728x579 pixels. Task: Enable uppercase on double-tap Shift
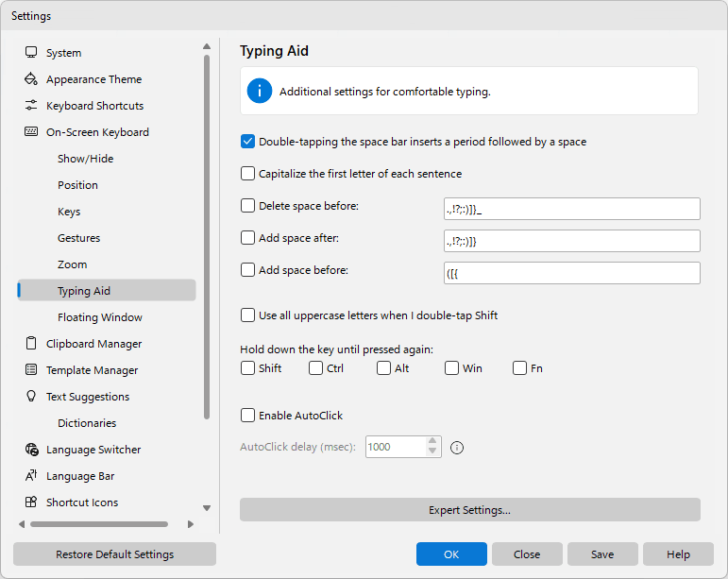click(248, 315)
